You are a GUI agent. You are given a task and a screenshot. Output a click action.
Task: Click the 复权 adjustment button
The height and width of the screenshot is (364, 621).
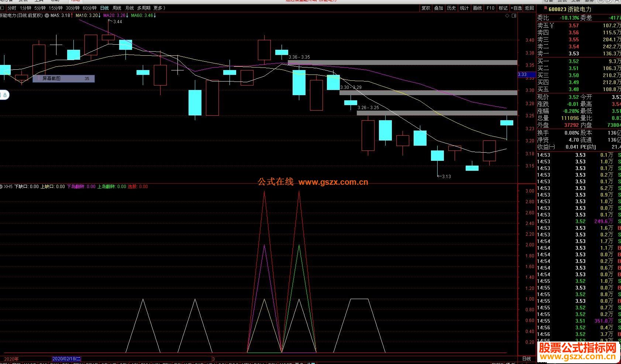pyautogui.click(x=426, y=8)
